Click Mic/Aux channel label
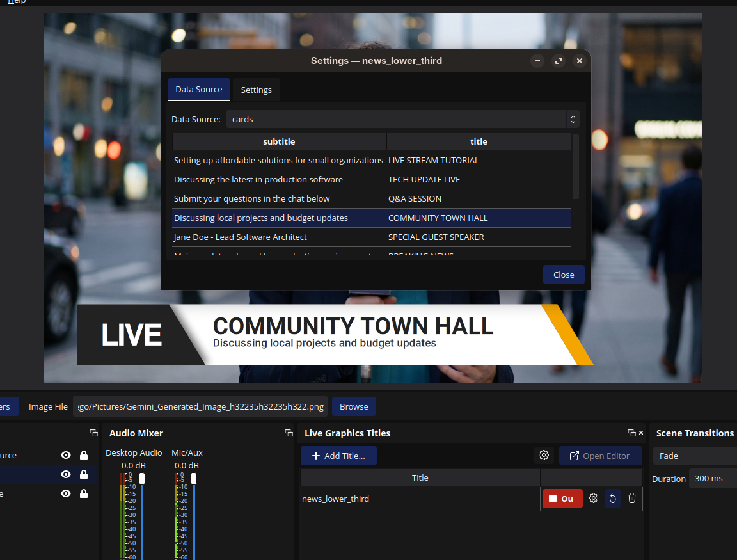737x560 pixels. pyautogui.click(x=187, y=452)
